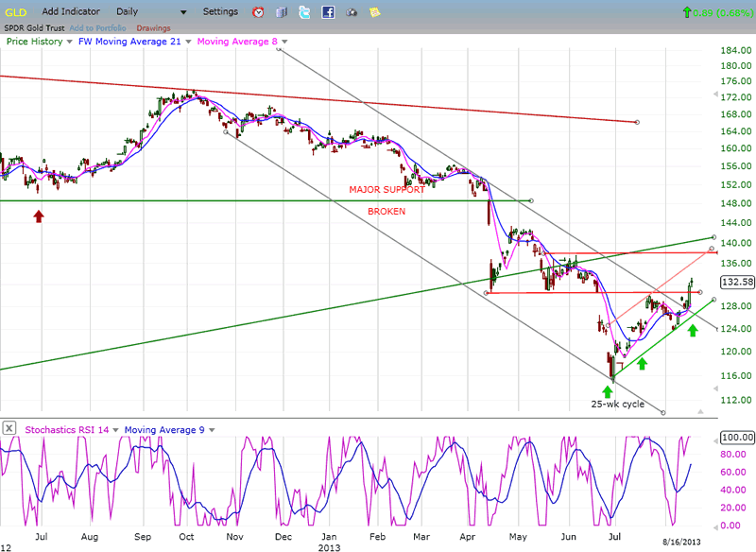The width and height of the screenshot is (756, 552).
Task: Open the data table export icon
Action: click(x=282, y=12)
